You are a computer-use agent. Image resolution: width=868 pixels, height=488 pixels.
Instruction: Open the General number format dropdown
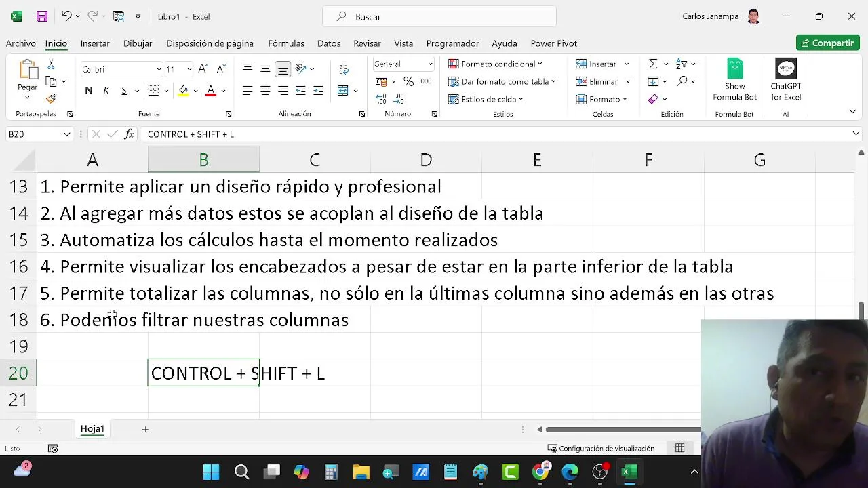430,64
